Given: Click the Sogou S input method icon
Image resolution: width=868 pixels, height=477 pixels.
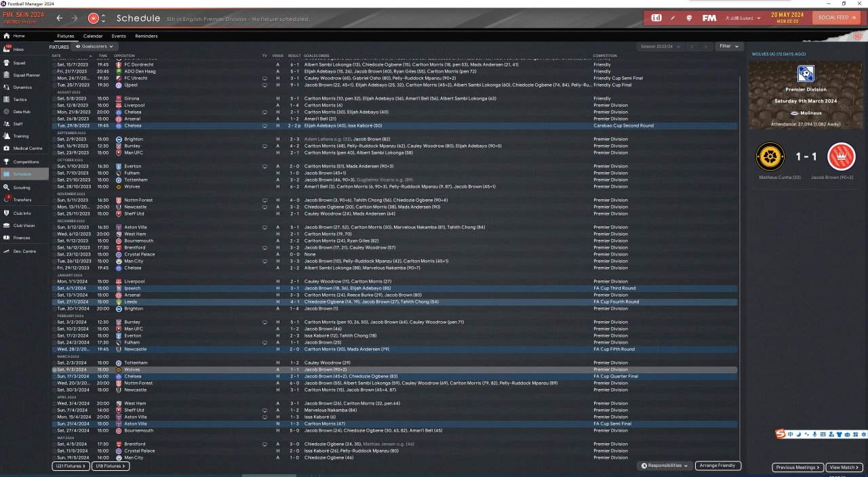Looking at the screenshot, I should pyautogui.click(x=782, y=434).
